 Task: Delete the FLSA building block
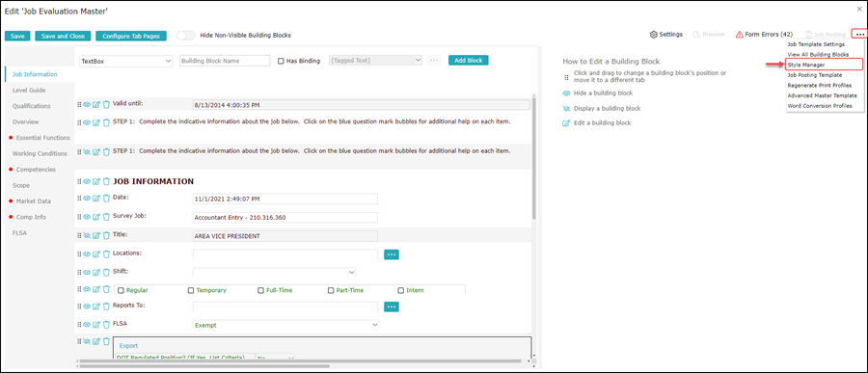pos(106,324)
